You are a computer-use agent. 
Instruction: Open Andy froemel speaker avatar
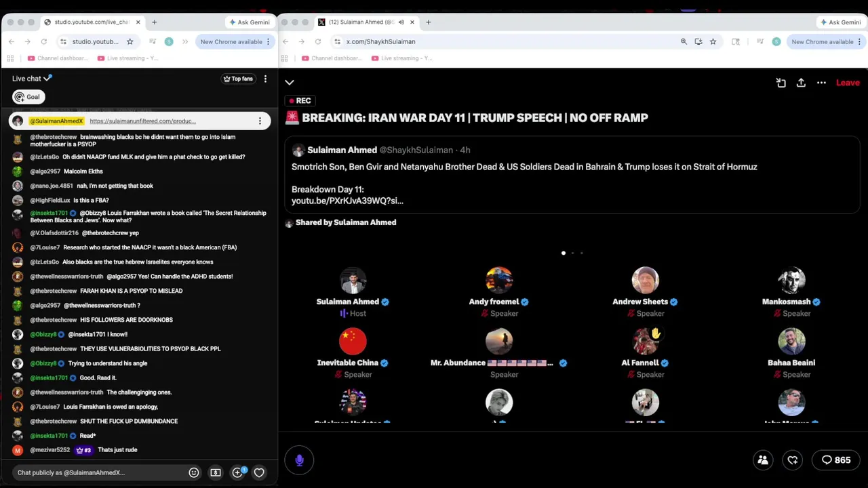tap(499, 281)
